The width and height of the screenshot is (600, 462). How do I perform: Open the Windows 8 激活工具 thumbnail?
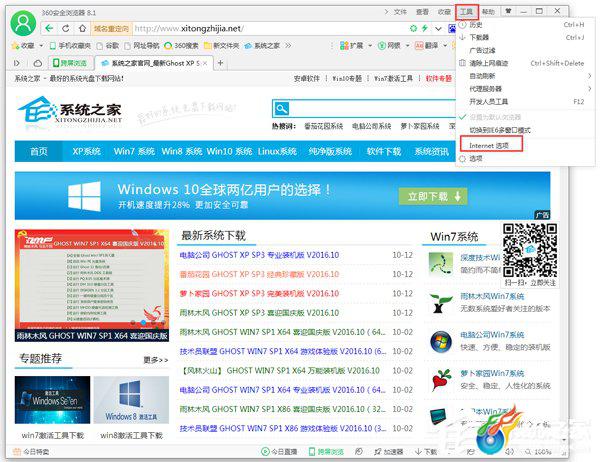click(x=131, y=400)
